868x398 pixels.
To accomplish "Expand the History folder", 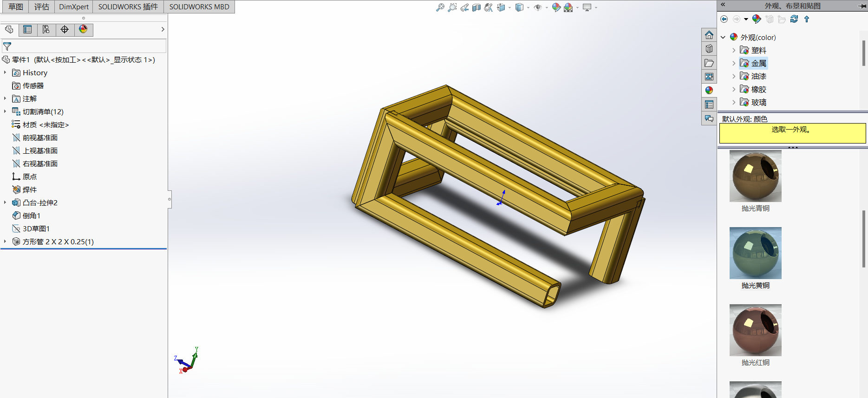I will (x=5, y=72).
